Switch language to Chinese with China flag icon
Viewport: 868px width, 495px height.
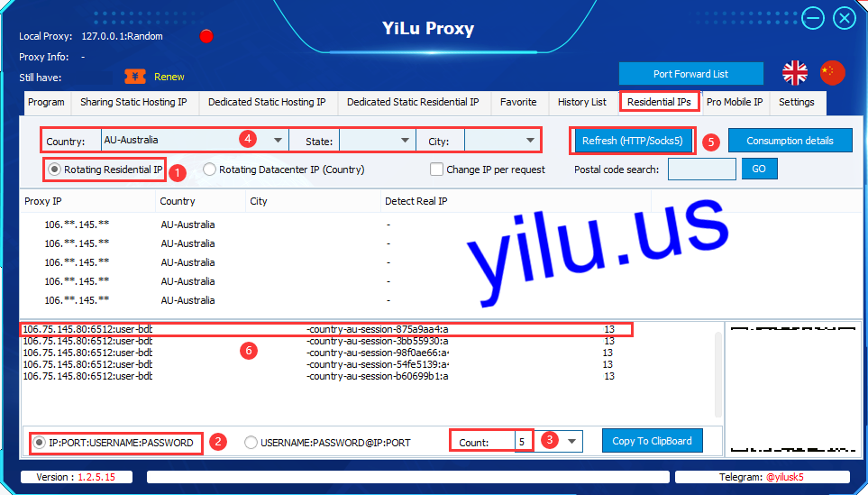point(832,73)
